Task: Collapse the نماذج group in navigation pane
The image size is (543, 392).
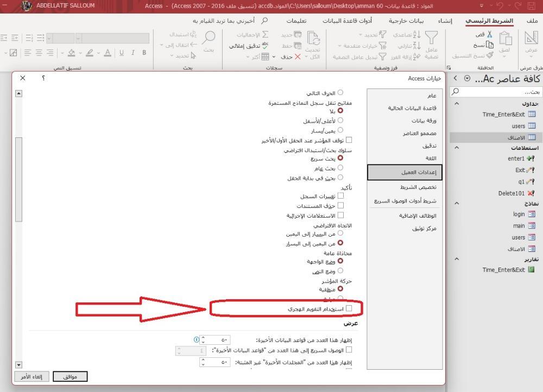Action: click(457, 203)
